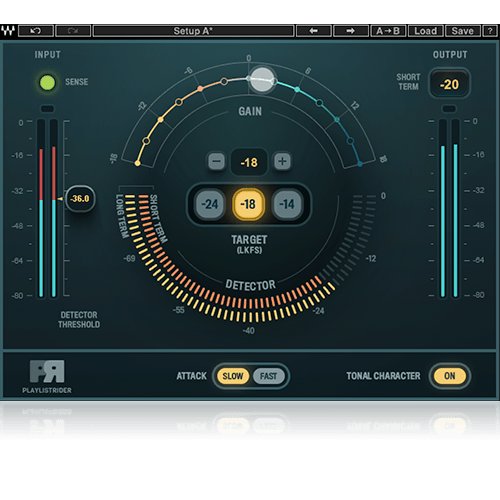This screenshot has width=500, height=500.
Task: Click the Detector Threshold -36.0 handle
Action: (x=80, y=199)
